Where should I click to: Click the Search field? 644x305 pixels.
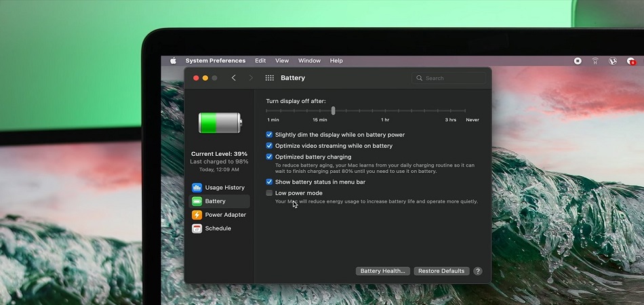click(449, 78)
